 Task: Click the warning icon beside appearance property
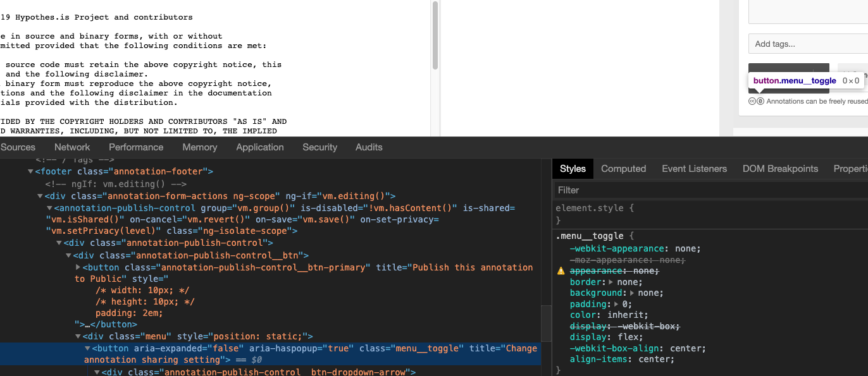click(x=560, y=270)
